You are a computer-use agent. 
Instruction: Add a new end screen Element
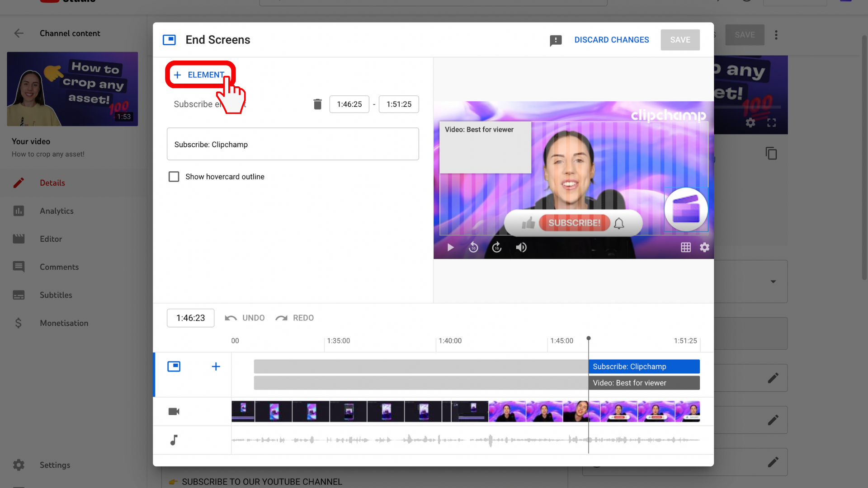click(199, 75)
